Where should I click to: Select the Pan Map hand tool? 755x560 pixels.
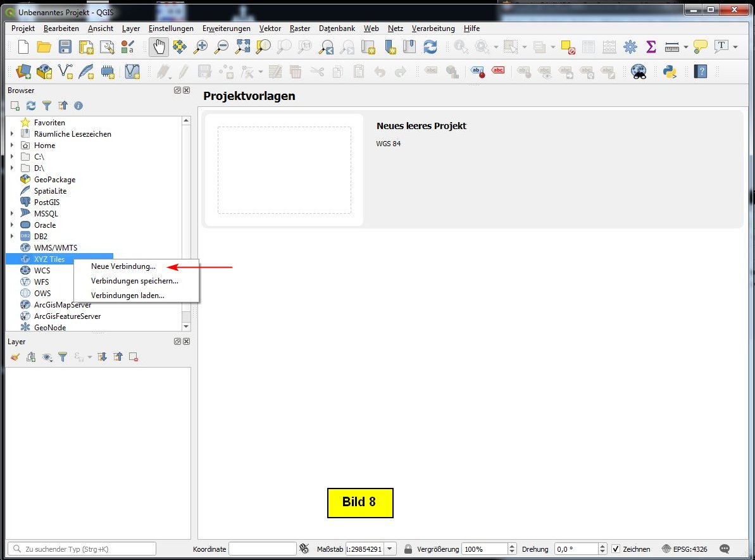coord(159,47)
